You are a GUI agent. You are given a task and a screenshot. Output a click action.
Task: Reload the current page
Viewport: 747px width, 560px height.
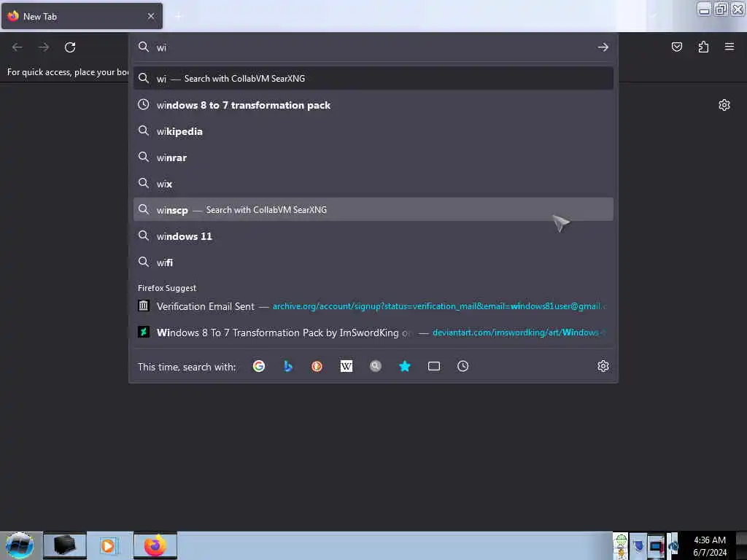point(70,47)
